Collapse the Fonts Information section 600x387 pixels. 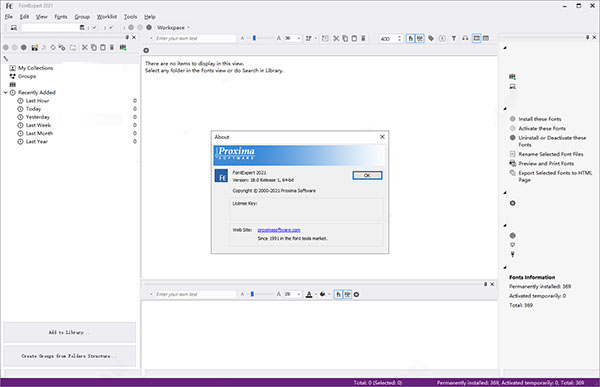[505, 267]
